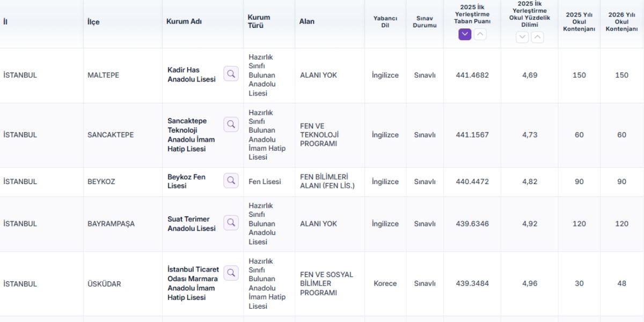Select the Yabancı Dil column header
Screen dimensions: 644x322
tap(385, 21)
